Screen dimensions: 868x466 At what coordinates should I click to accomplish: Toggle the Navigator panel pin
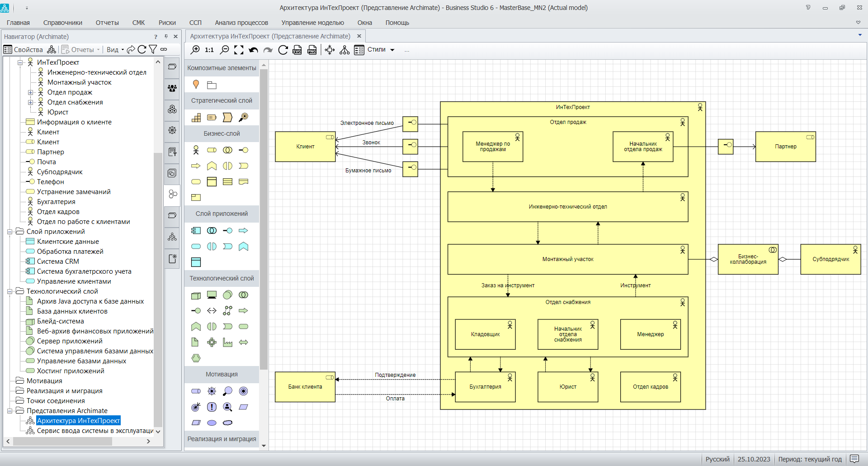click(x=166, y=37)
